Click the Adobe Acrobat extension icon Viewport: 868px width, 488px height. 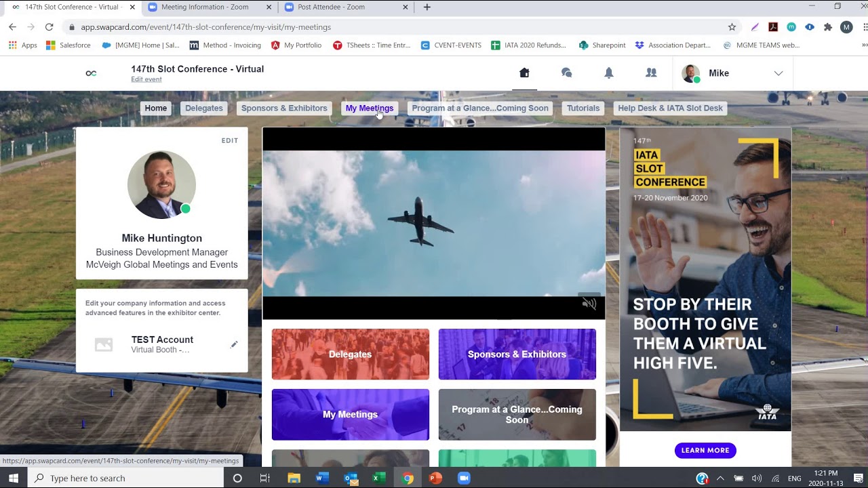click(773, 27)
